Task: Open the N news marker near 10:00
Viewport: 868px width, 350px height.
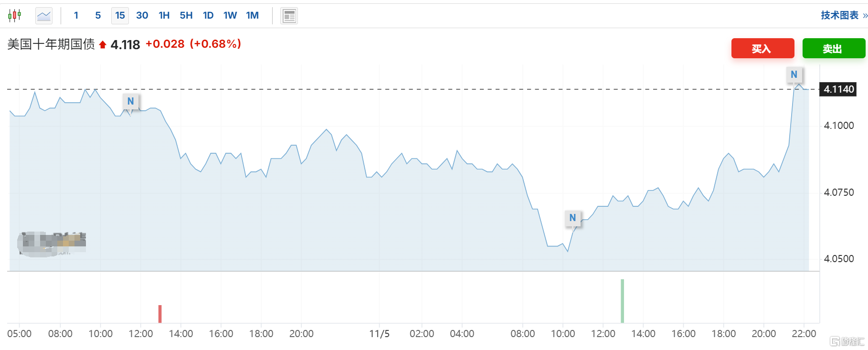Action: (572, 218)
